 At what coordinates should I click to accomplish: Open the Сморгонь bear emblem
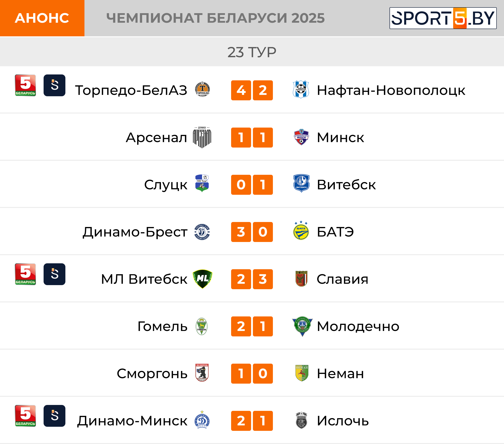coord(202,372)
